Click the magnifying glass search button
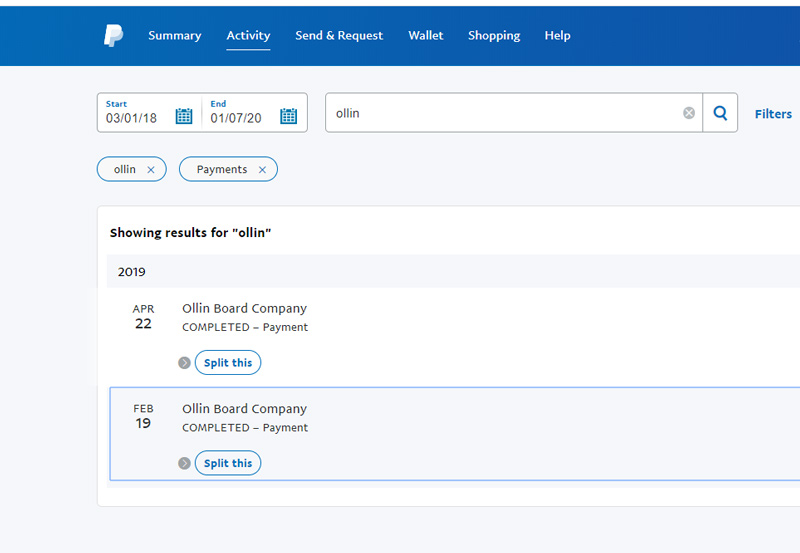Image resolution: width=800 pixels, height=553 pixels. pyautogui.click(x=720, y=113)
